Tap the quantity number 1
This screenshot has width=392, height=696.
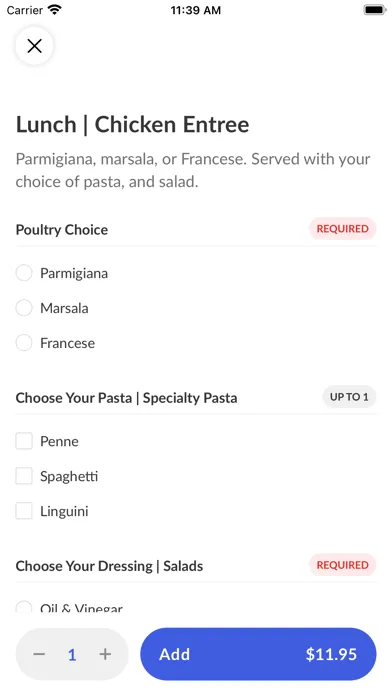72,655
